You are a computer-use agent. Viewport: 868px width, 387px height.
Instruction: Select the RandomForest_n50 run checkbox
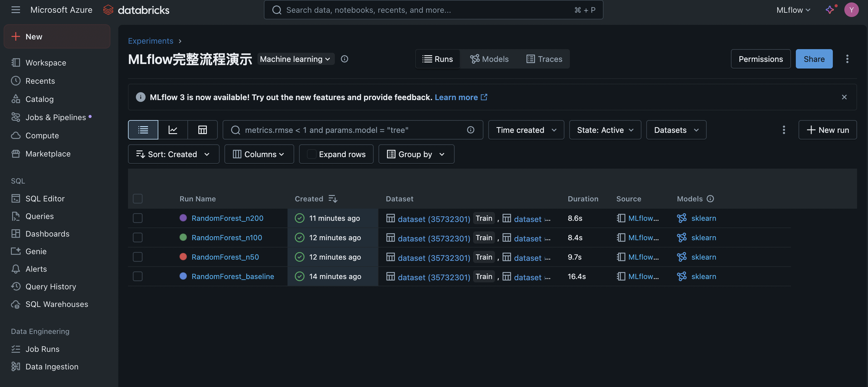(137, 257)
